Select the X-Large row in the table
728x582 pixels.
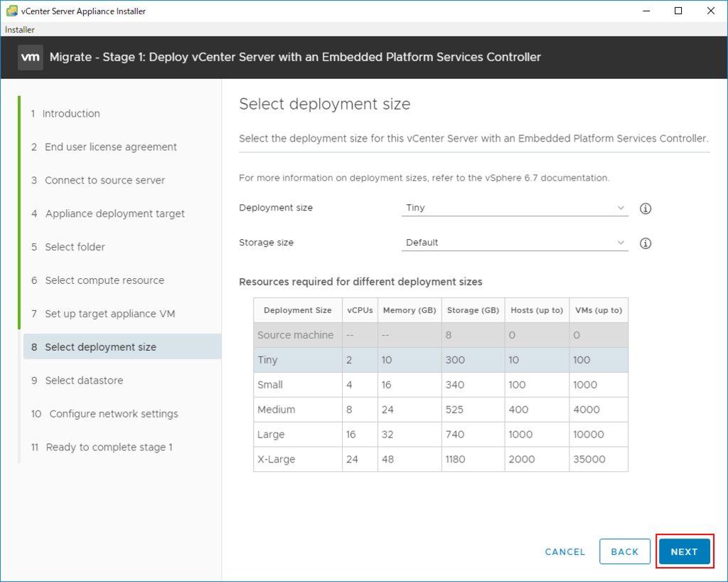[x=441, y=460]
